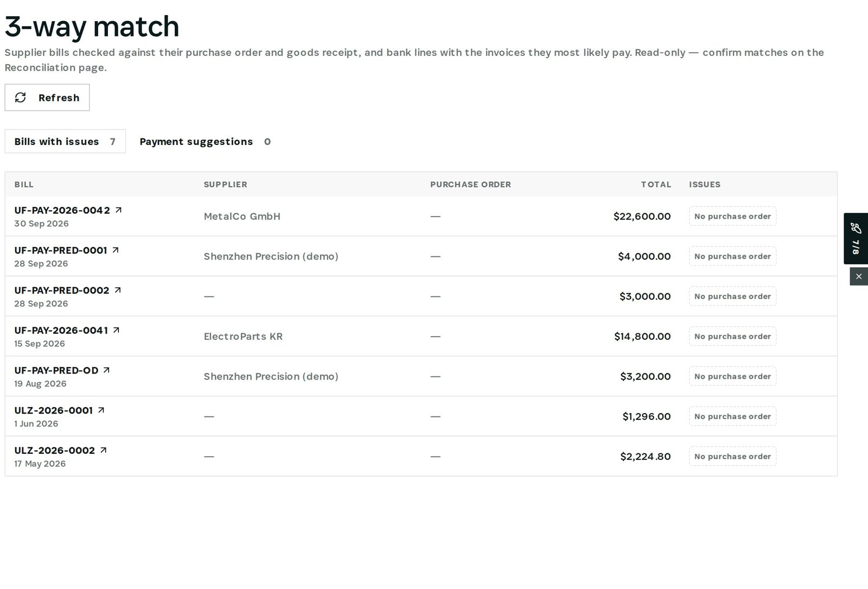Click the $14,800.00 total

click(x=642, y=336)
